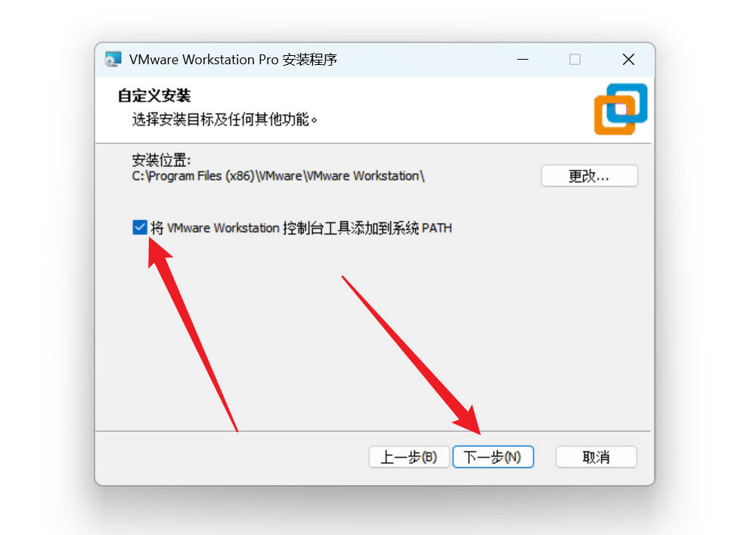Close the VMware Workstation Pro installer
756x535 pixels.
tap(628, 59)
